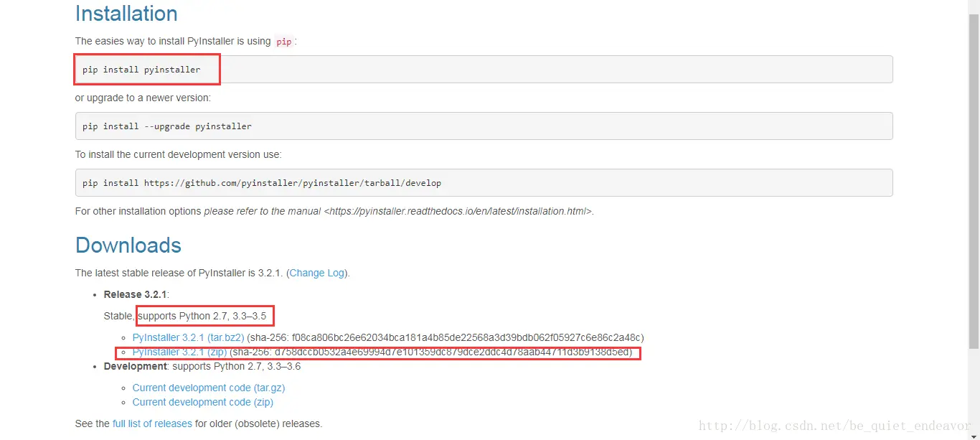Viewport: 980px width, 440px height.
Task: Click 'supports Python 2.7, 3.3–3.5' text
Action: coord(202,316)
